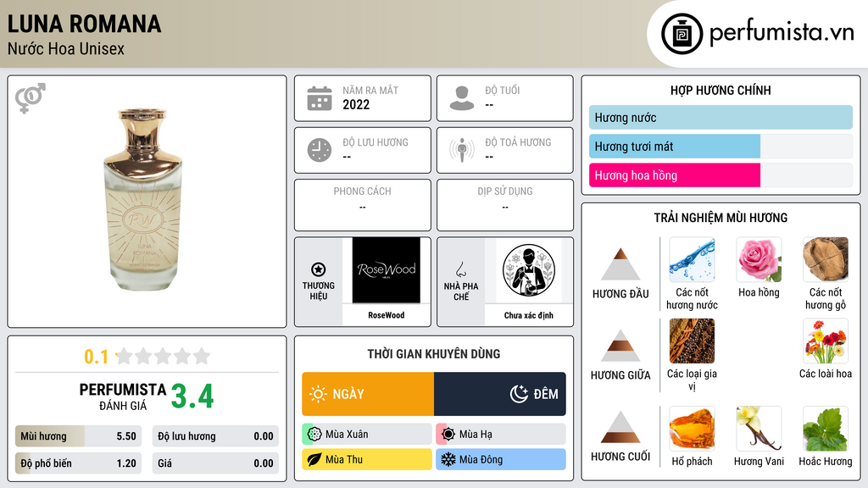Viewport: 868px width, 488px height.
Task: Click the Hương đầu pyramid icon
Action: tap(620, 264)
